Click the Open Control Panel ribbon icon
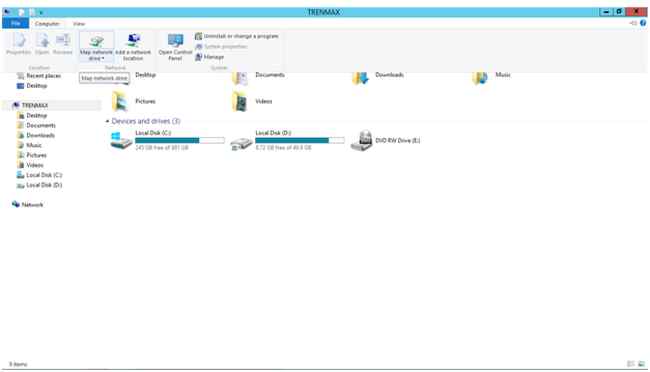The image size is (650, 372). coord(175,41)
